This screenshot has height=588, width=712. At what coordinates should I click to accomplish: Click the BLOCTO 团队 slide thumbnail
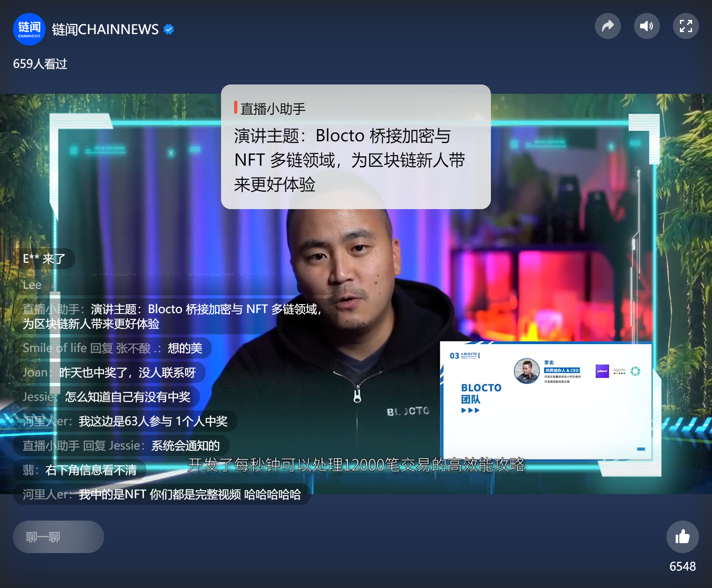tap(546, 401)
